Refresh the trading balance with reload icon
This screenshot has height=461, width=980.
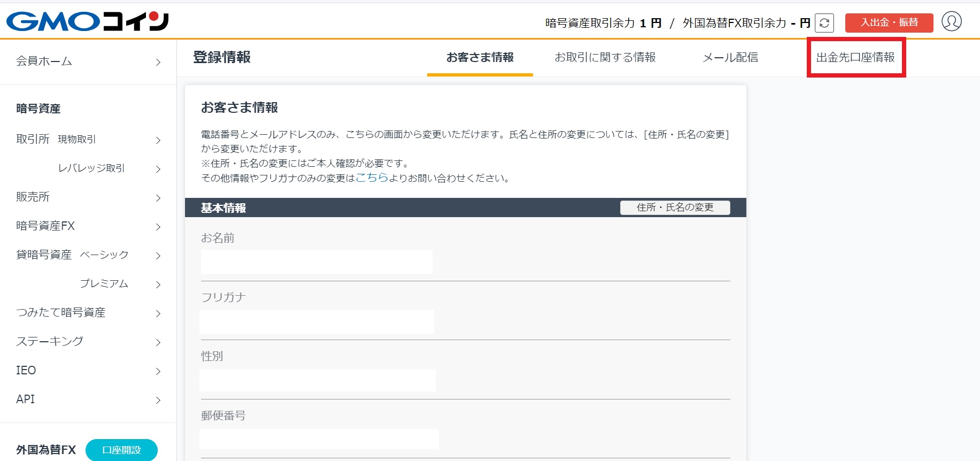coord(824,23)
